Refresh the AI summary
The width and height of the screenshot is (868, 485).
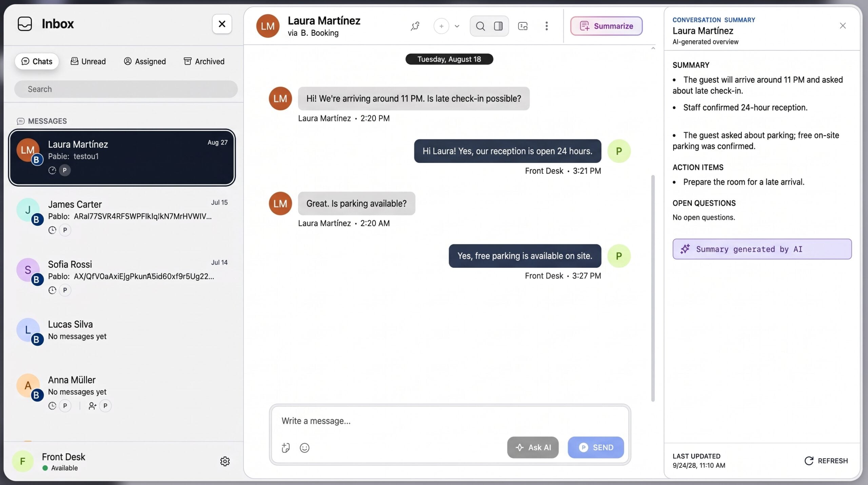[826, 461]
